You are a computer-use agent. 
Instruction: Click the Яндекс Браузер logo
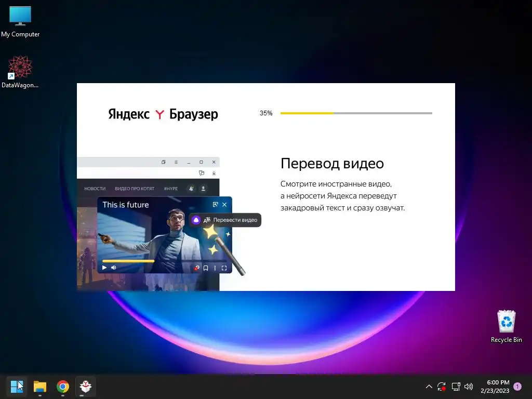[163, 114]
